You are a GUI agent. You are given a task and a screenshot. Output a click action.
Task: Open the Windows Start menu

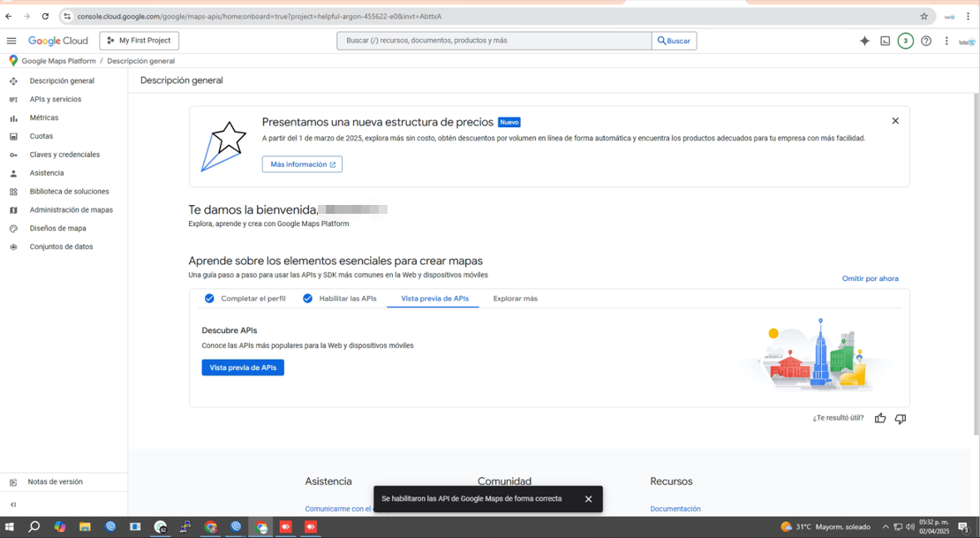click(x=10, y=527)
